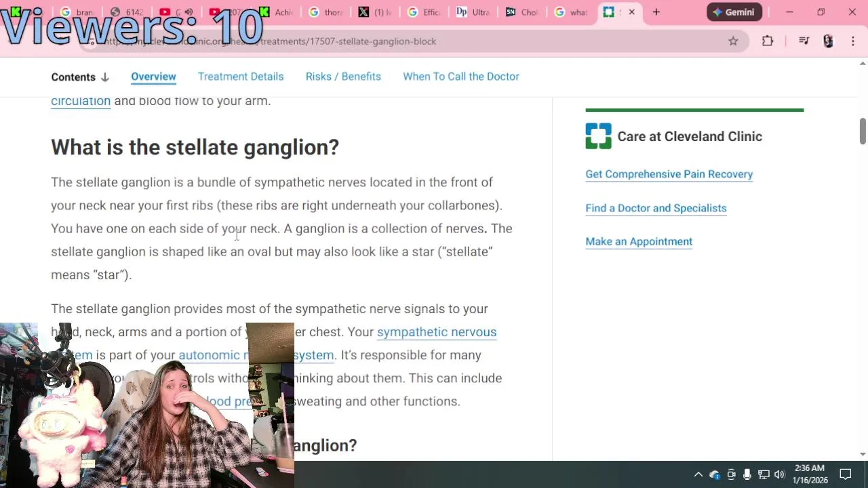Image resolution: width=868 pixels, height=488 pixels.
Task: Open a new tab with the plus button
Action: pyautogui.click(x=656, y=12)
